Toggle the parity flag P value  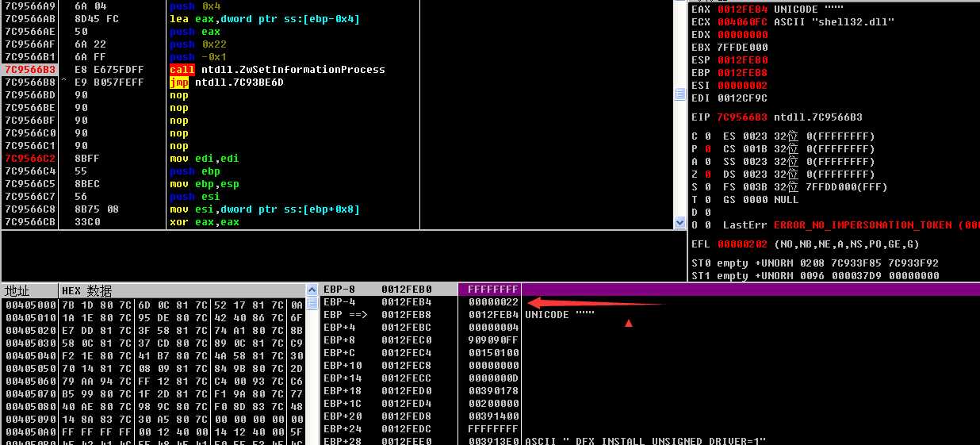706,149
